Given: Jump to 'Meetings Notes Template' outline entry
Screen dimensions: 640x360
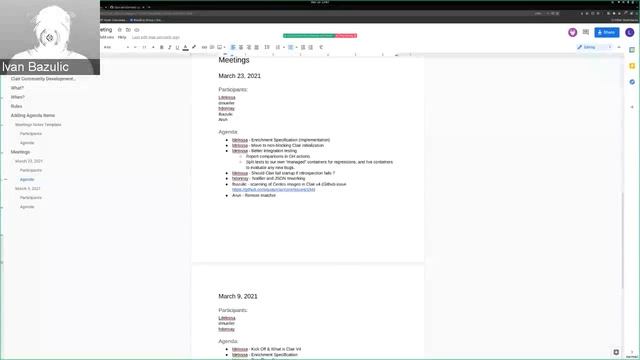Looking at the screenshot, I should click(x=38, y=124).
